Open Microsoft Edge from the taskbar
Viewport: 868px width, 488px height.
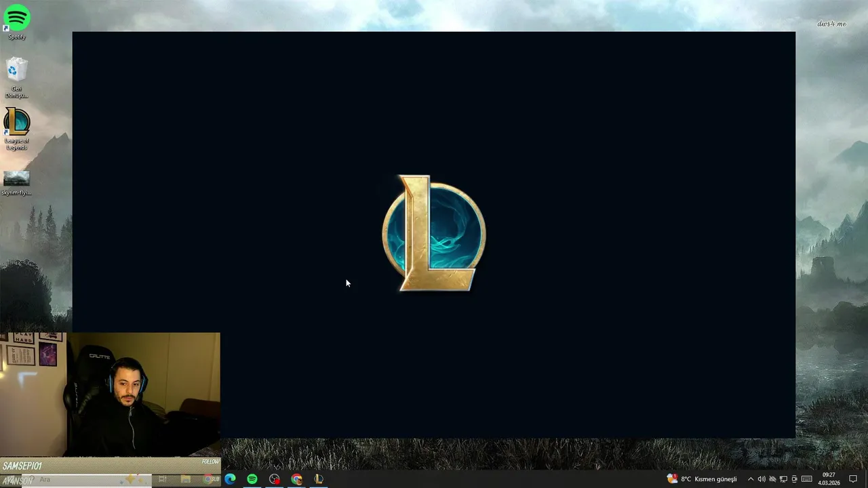(x=230, y=479)
